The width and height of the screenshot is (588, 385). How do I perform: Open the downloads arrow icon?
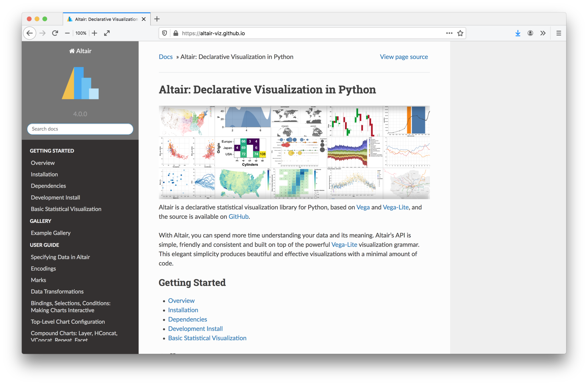518,33
